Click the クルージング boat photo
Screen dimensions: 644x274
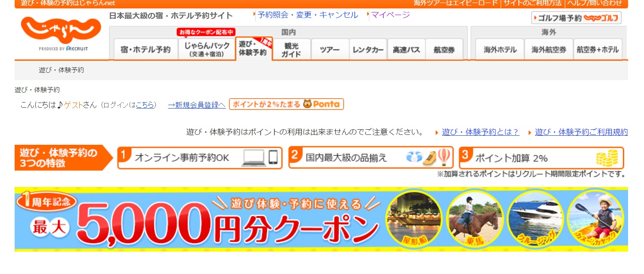pos(535,220)
